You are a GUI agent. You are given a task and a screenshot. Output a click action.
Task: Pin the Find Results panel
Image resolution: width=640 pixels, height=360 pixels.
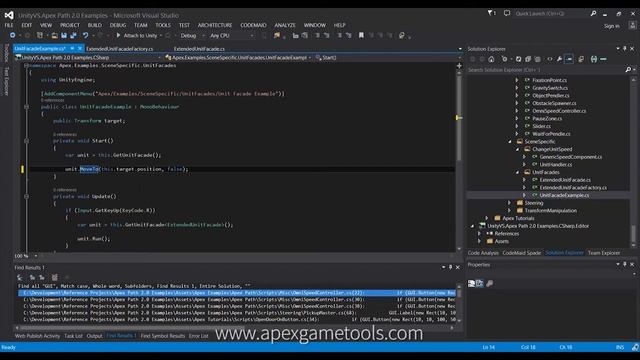pos(451,267)
